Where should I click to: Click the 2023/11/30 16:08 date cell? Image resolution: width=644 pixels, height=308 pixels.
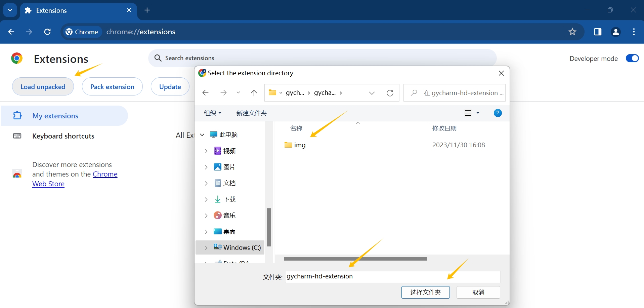[x=459, y=145]
